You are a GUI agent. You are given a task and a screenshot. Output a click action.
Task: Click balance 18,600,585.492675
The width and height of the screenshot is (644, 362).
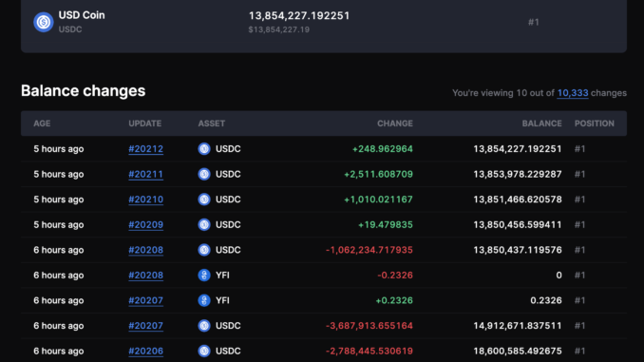[x=518, y=351]
